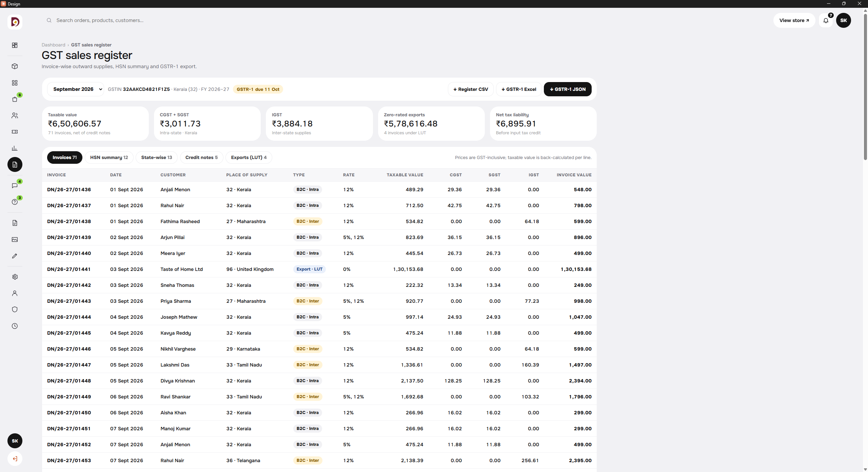Open the discounts ticket icon in sidebar
Image resolution: width=868 pixels, height=472 pixels.
tap(15, 132)
